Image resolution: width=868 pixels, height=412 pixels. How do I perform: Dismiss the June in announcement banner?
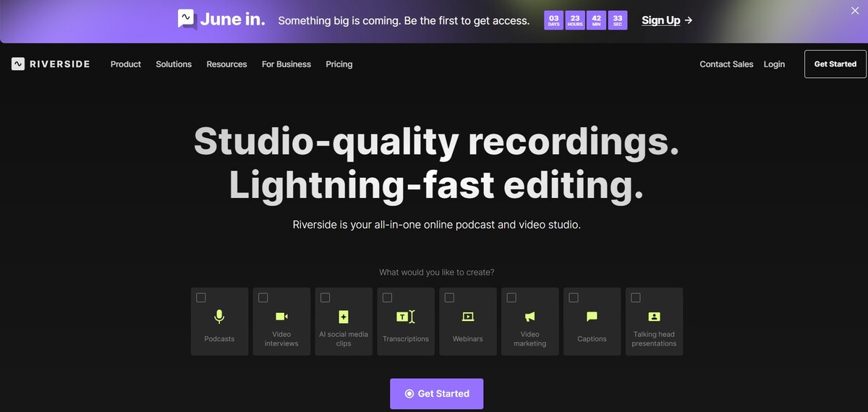[x=855, y=11]
